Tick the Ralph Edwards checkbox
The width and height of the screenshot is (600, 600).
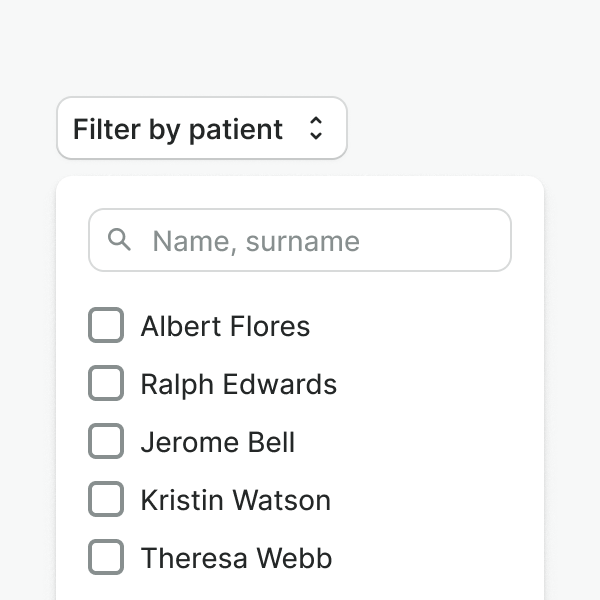pyautogui.click(x=106, y=383)
